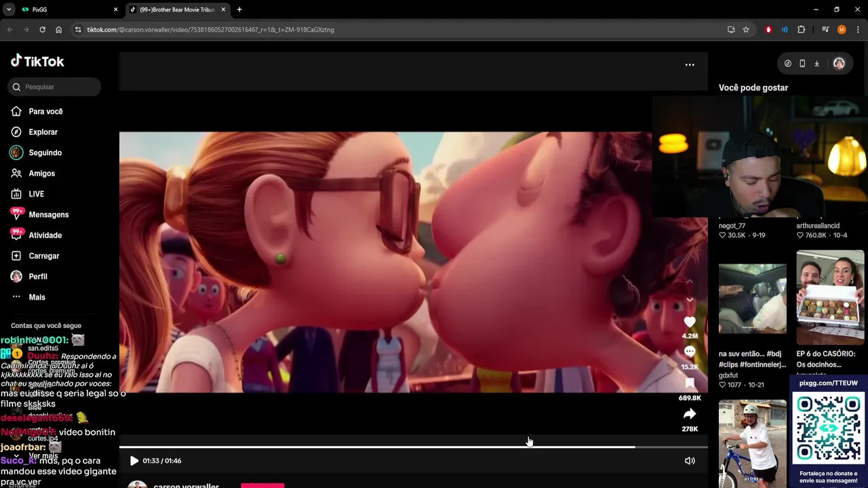868x488 pixels.
Task: Click the address bar URL
Action: click(x=210, y=30)
